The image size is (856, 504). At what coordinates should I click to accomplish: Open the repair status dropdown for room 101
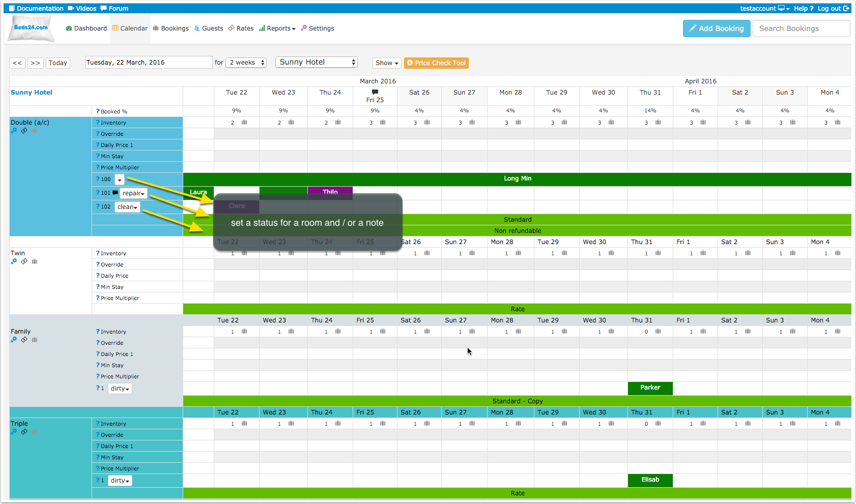point(134,193)
